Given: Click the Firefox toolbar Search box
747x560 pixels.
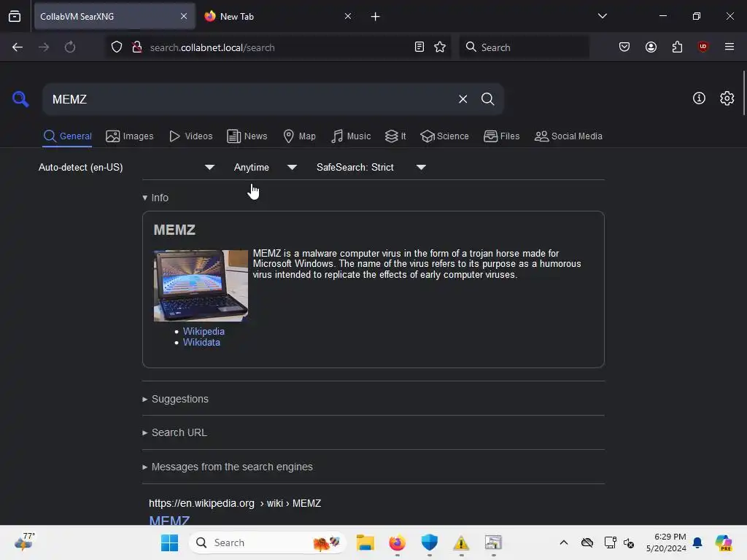Looking at the screenshot, I should coord(524,47).
